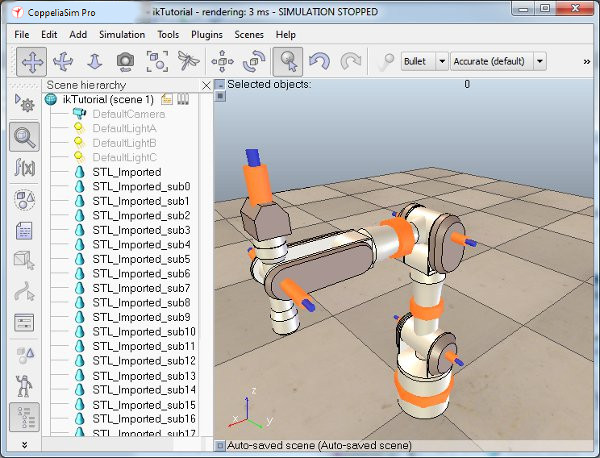Viewport: 600px width, 458px height.
Task: Click the model browser icon in sidebar
Action: [x=24, y=355]
